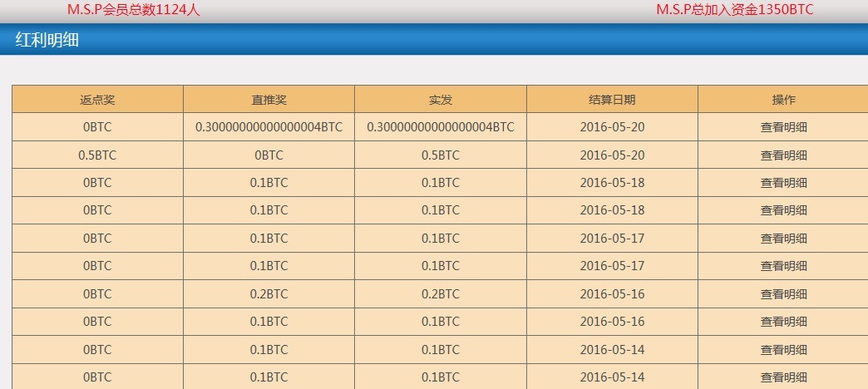Click the M.S.P会员总数1124人 text
This screenshot has height=389, width=868.
133,9
